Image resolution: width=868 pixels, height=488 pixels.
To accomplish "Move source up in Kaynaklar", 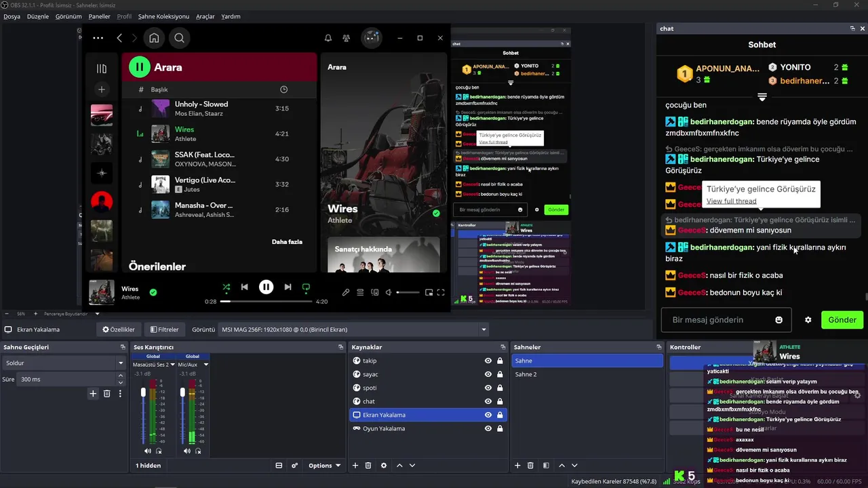I will point(399,466).
